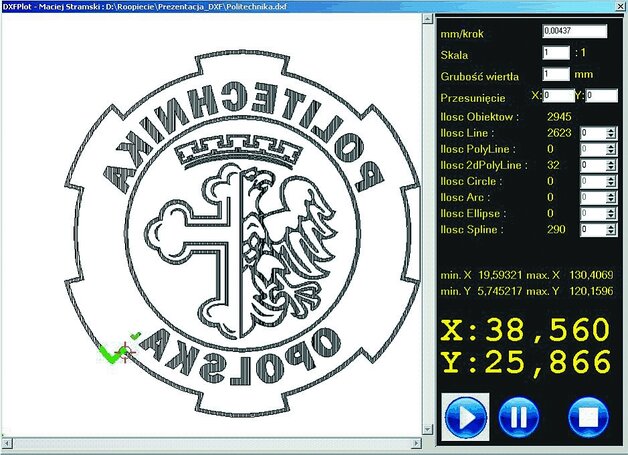Image resolution: width=628 pixels, height=455 pixels.
Task: Adjust the Ilosc 2dPolyLine spinner arrows
Action: pos(610,165)
